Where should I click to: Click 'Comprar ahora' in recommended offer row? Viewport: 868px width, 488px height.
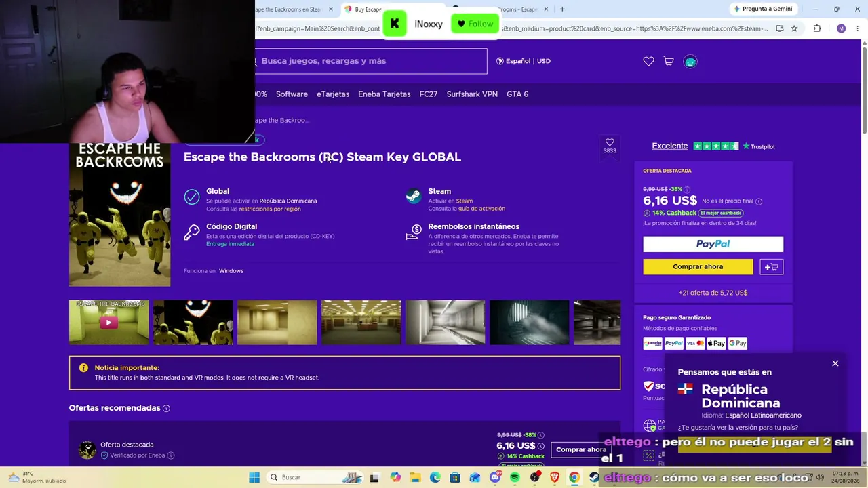tap(581, 449)
